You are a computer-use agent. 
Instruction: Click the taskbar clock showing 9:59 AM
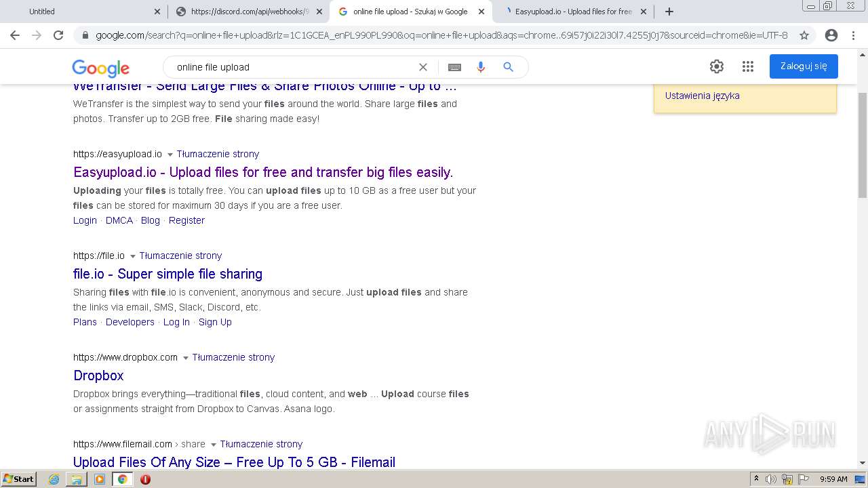(833, 479)
